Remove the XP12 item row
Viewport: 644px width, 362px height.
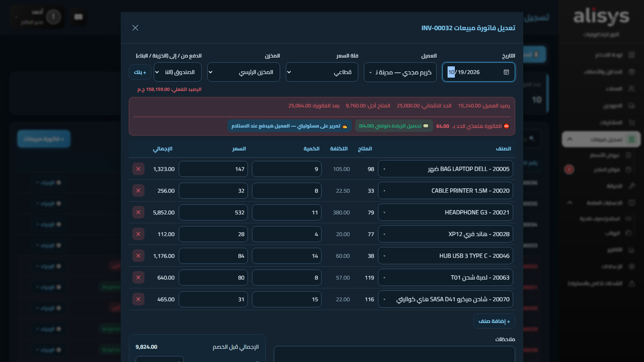click(138, 234)
